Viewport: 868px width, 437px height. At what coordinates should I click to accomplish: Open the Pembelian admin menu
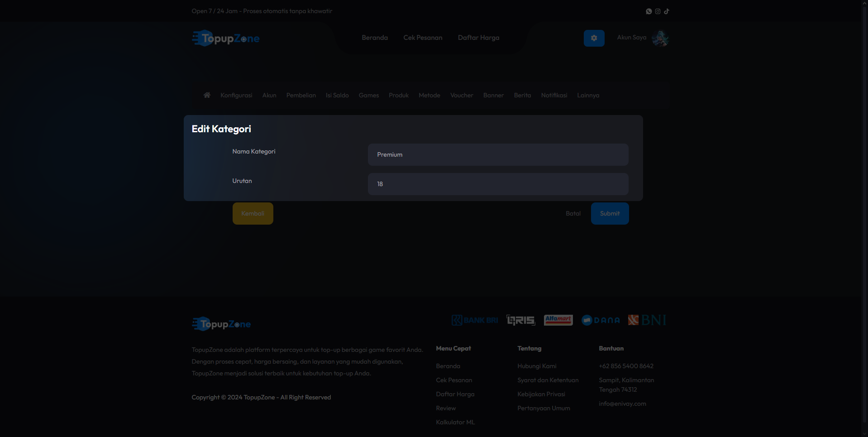(301, 95)
